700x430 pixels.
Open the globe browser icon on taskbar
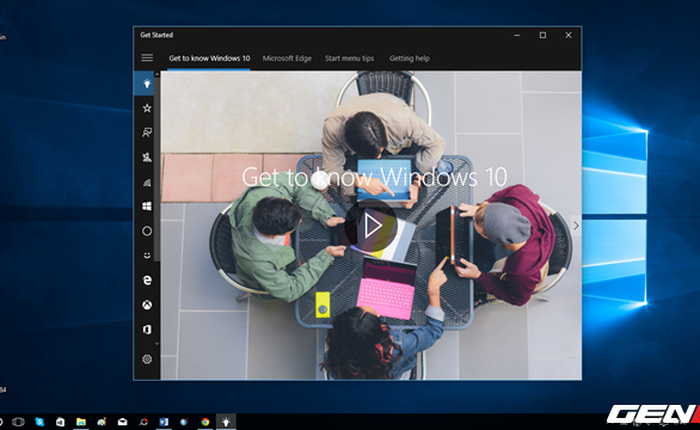pyautogui.click(x=184, y=422)
